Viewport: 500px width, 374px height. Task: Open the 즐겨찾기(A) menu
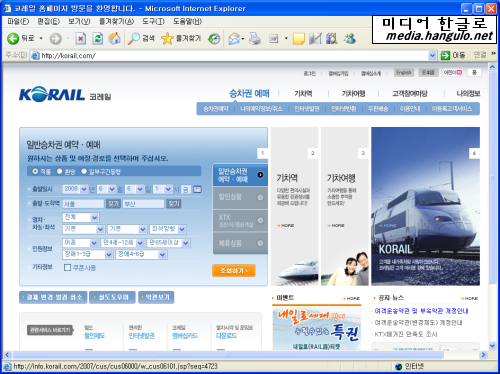[116, 21]
